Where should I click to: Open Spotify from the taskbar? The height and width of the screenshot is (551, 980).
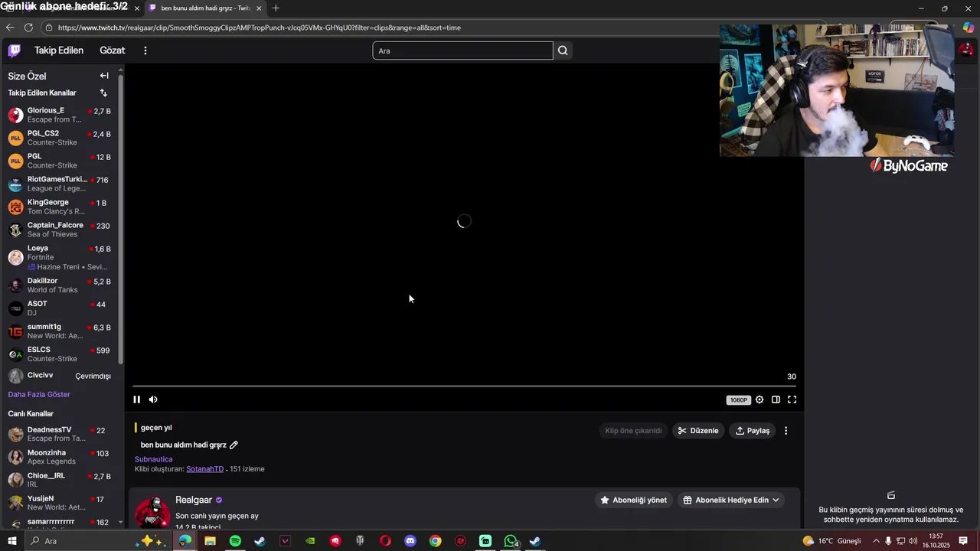coord(235,541)
